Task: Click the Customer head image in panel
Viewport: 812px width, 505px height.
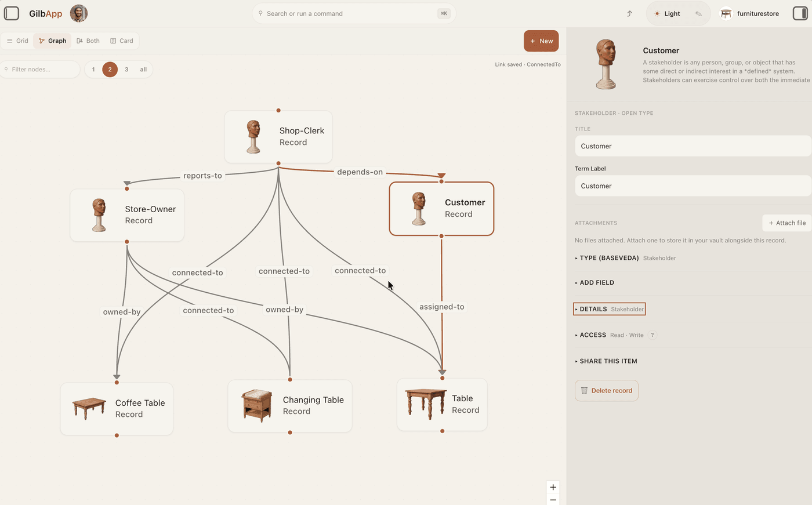Action: (606, 64)
